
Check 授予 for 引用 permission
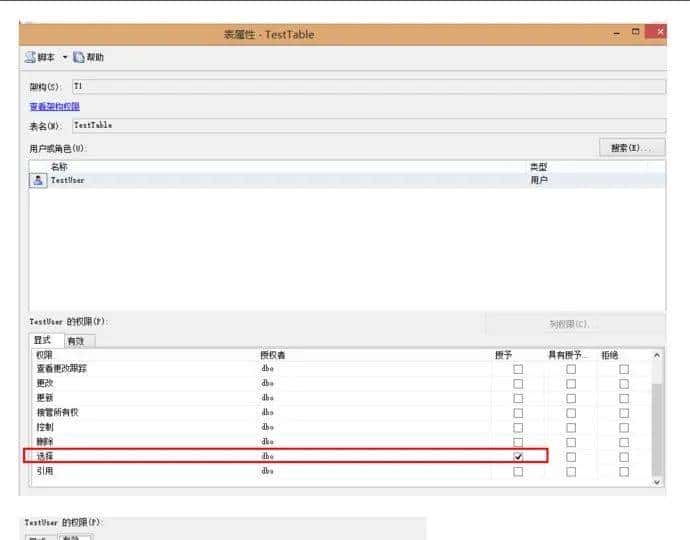coord(518,471)
